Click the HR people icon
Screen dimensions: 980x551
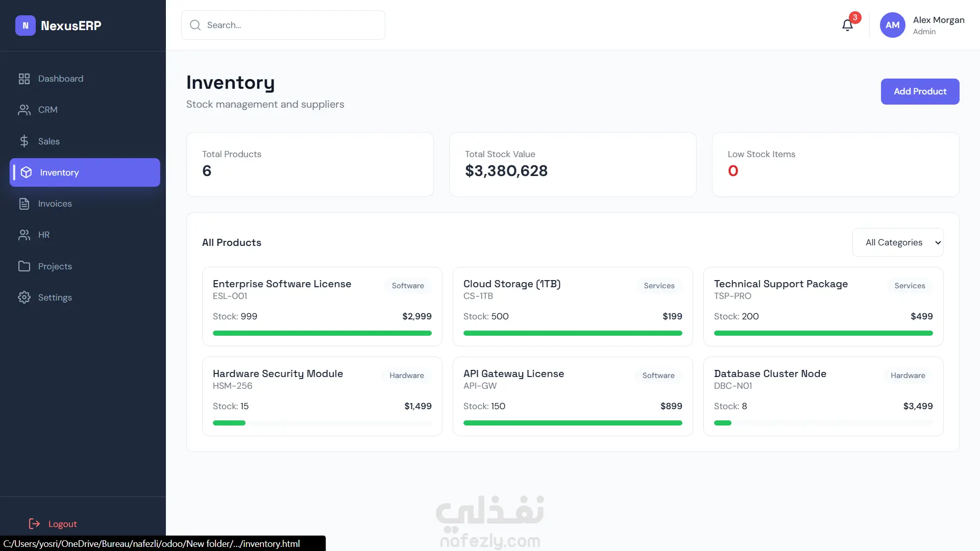click(24, 235)
